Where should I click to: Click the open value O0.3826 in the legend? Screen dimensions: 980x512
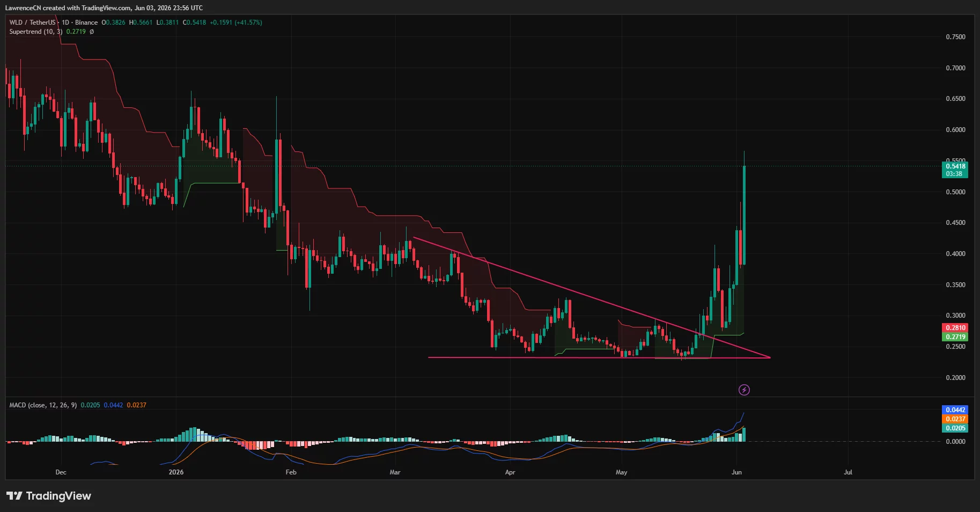(x=113, y=23)
